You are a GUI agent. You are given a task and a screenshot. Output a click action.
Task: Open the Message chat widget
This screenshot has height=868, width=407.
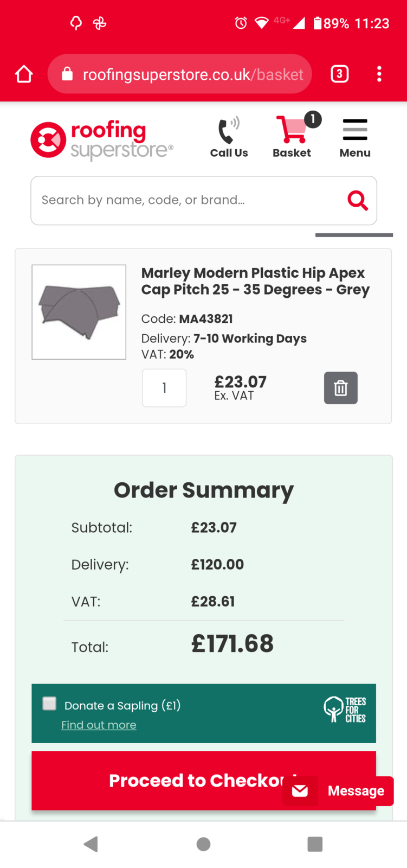click(339, 790)
